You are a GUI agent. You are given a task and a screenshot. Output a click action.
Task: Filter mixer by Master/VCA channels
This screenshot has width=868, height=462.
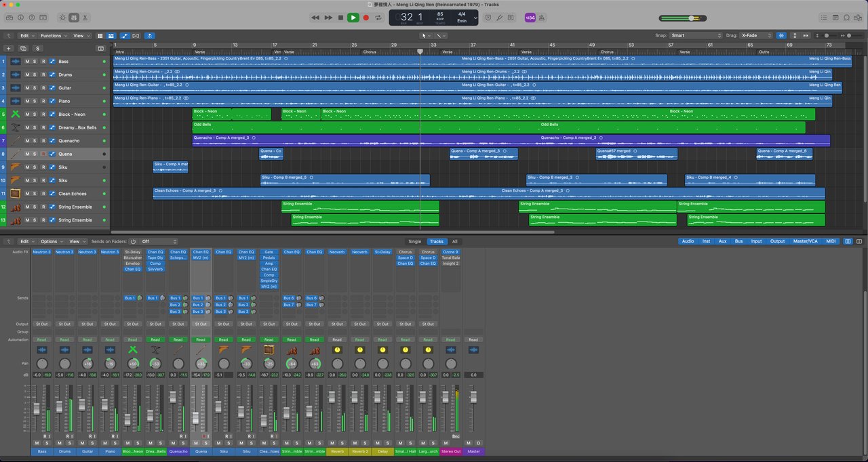coord(804,241)
